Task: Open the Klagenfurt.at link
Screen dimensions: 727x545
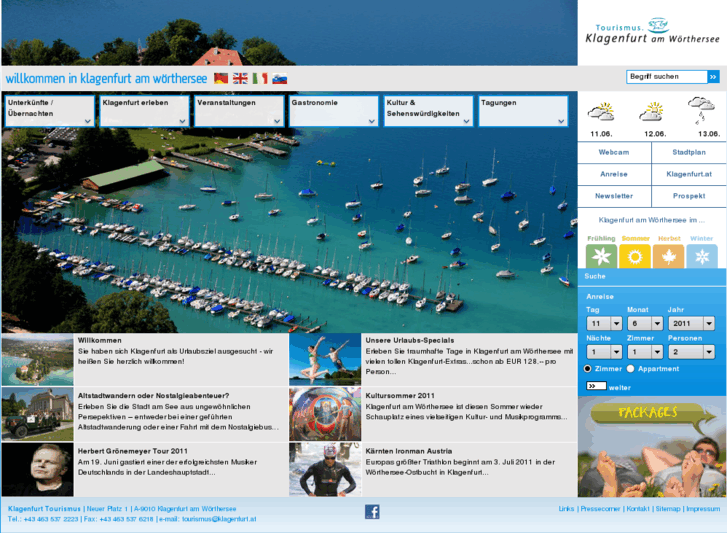Action: click(x=689, y=174)
